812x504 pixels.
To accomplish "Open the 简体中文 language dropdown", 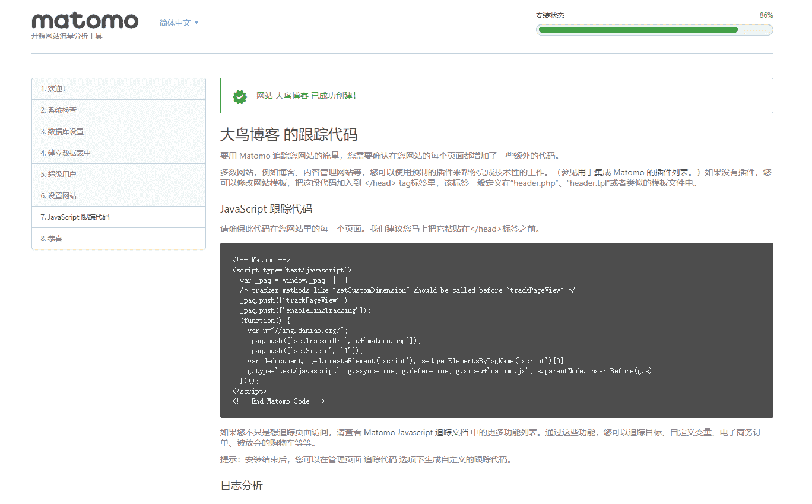I will pyautogui.click(x=179, y=23).
